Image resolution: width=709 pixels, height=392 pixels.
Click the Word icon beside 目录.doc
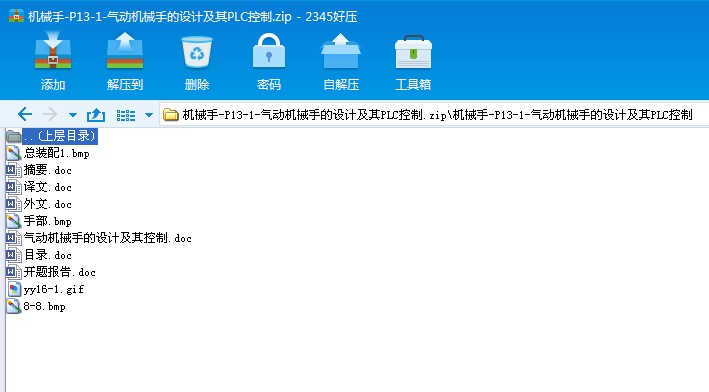[14, 255]
